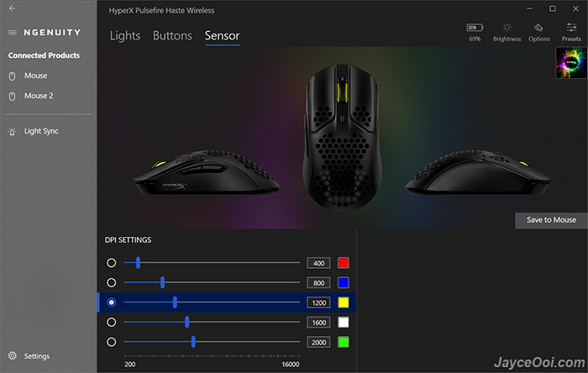Open the rainbow preset thumbnail
This screenshot has width=588, height=373.
571,63
